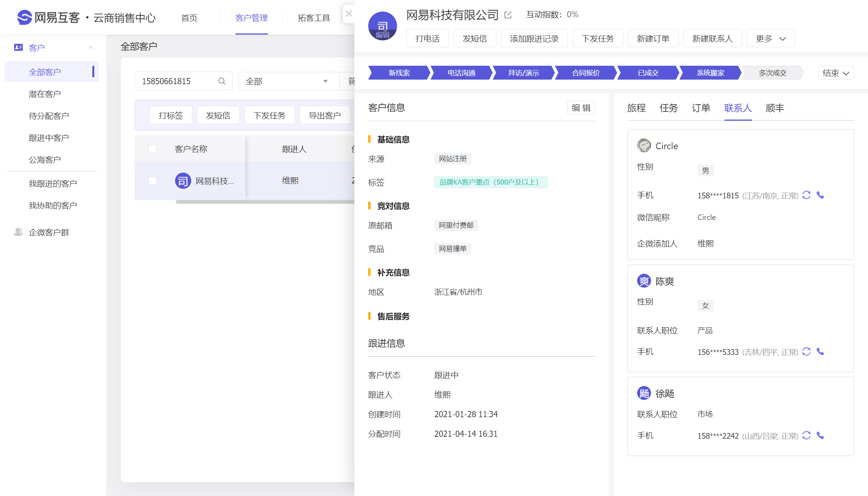This screenshot has width=868, height=496.
Task: Click the 打电话 button
Action: (x=427, y=38)
